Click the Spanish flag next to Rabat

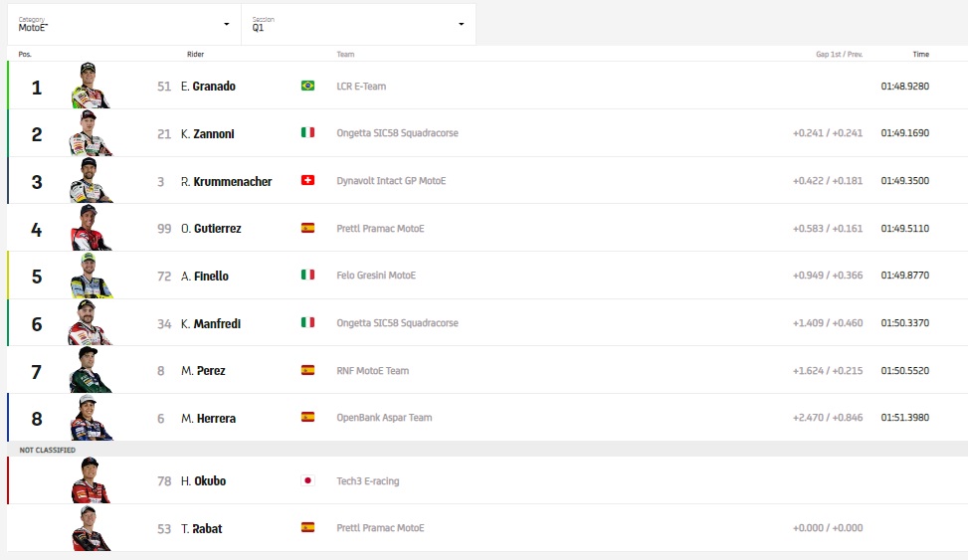click(307, 528)
